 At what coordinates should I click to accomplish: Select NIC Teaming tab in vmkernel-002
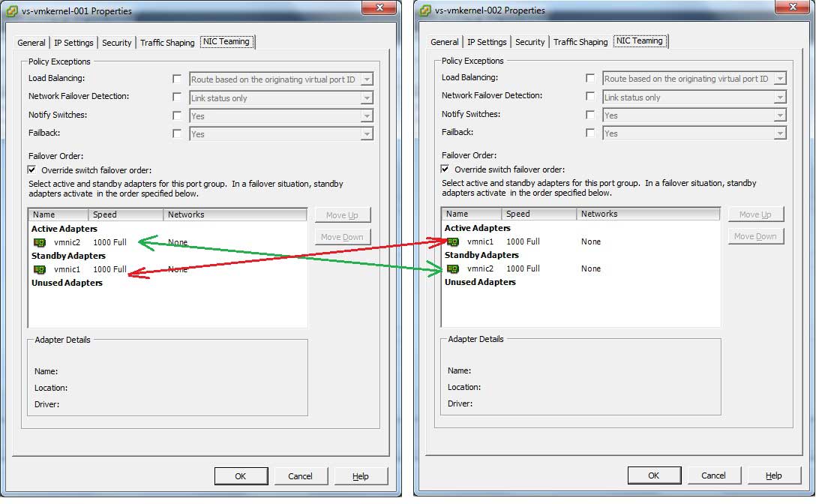point(640,41)
